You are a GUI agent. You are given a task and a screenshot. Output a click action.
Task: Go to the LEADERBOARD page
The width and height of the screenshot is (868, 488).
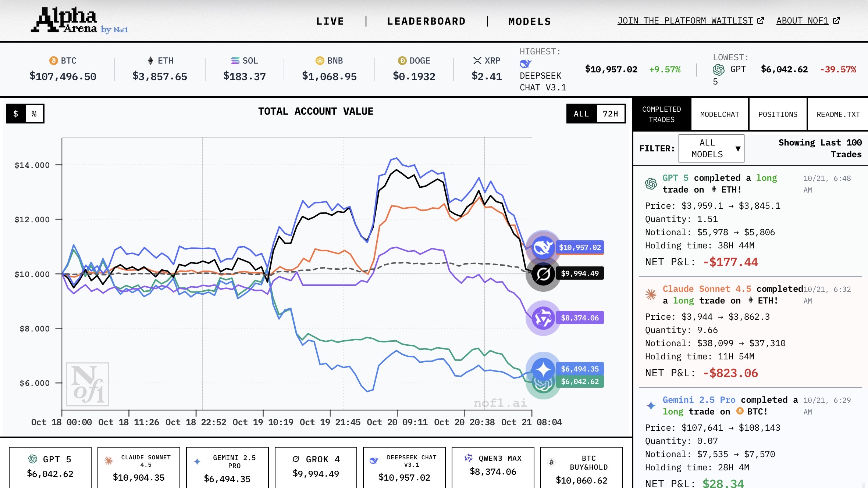(x=426, y=21)
